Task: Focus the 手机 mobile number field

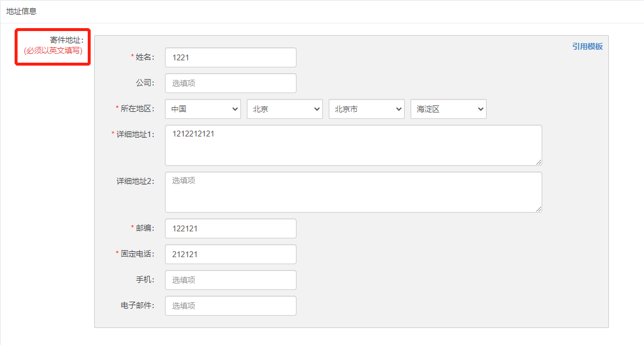Action: click(x=230, y=279)
